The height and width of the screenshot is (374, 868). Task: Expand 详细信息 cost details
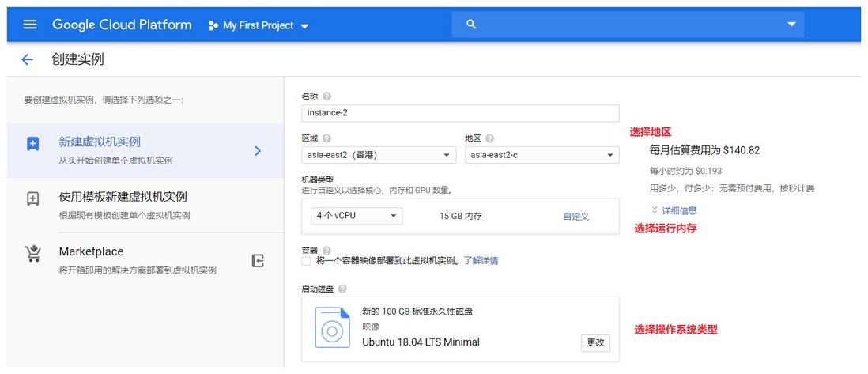674,210
